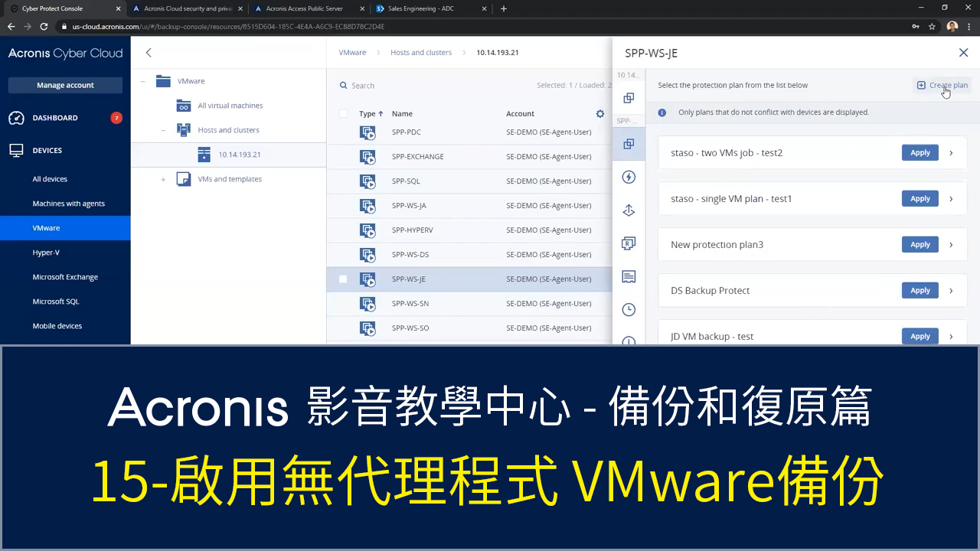Click the Create plan button

942,85
